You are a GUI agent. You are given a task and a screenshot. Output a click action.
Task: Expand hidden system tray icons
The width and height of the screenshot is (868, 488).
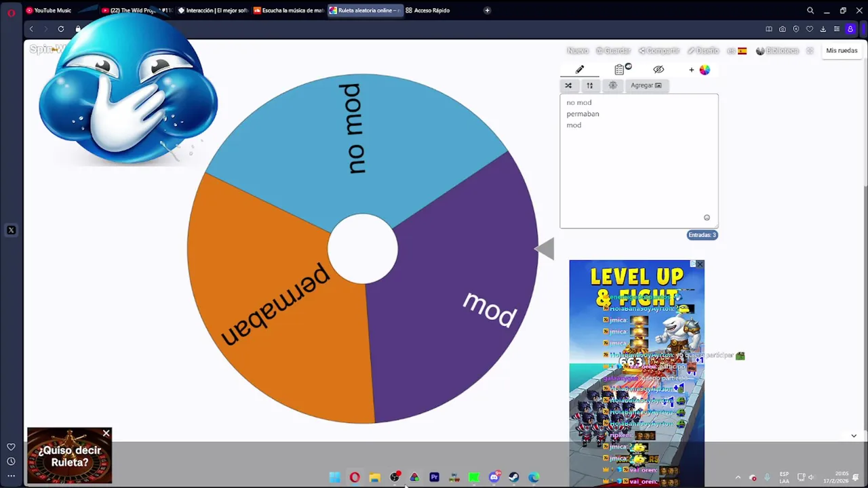click(x=738, y=477)
